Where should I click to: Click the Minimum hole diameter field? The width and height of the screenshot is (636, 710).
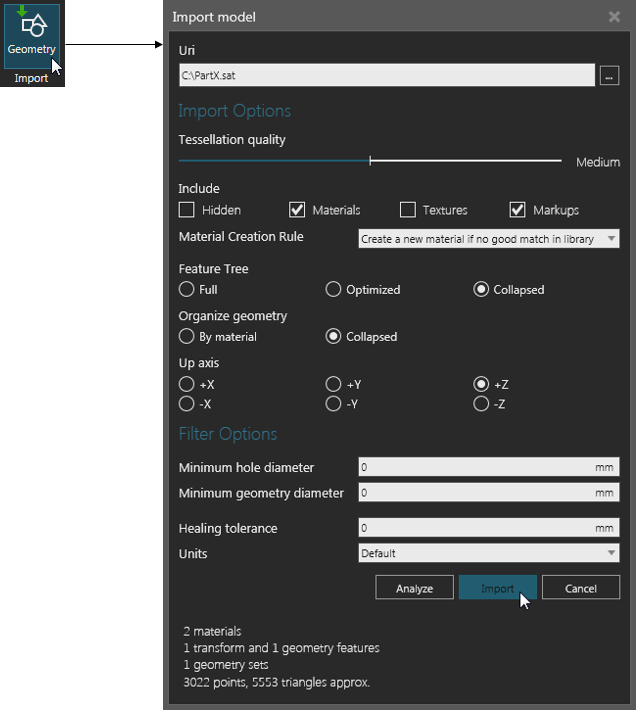click(476, 467)
